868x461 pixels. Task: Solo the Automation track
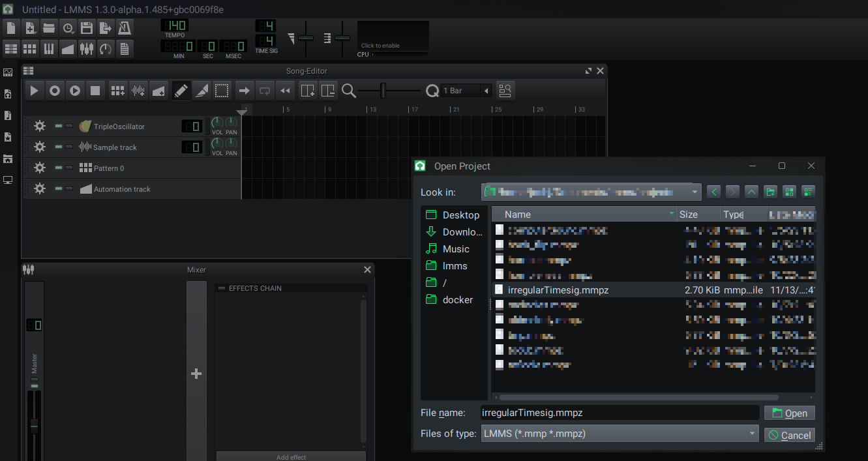click(69, 188)
